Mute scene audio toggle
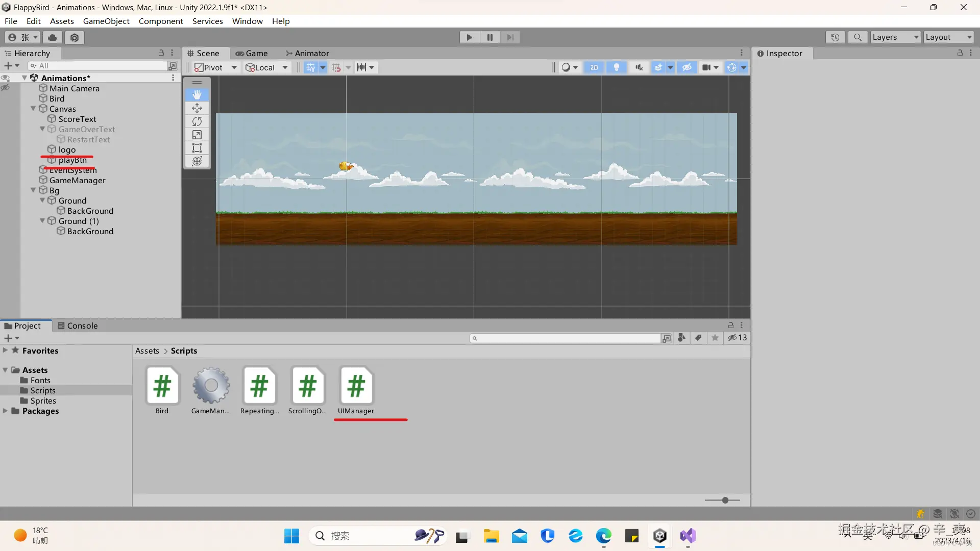The height and width of the screenshot is (551, 980). point(639,67)
